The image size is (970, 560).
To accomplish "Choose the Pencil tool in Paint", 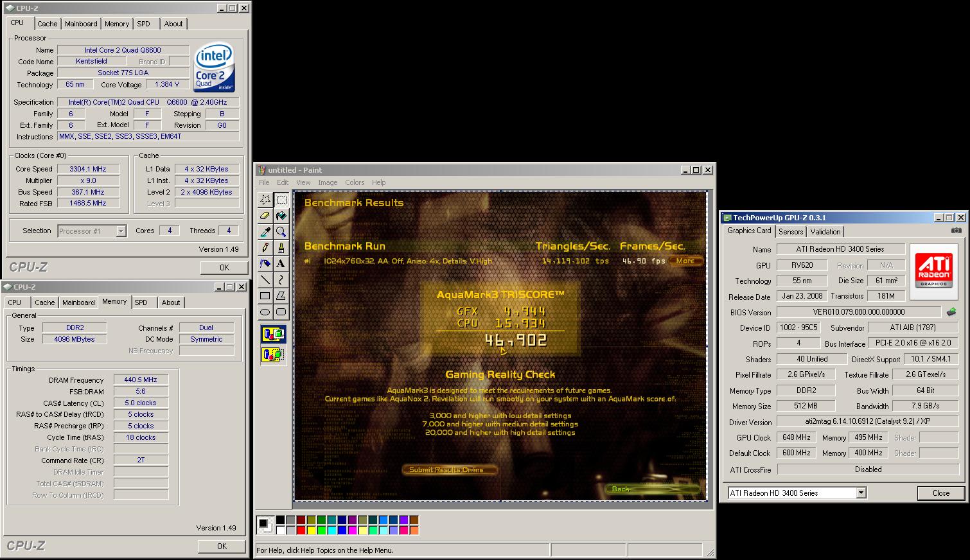I will [x=265, y=248].
